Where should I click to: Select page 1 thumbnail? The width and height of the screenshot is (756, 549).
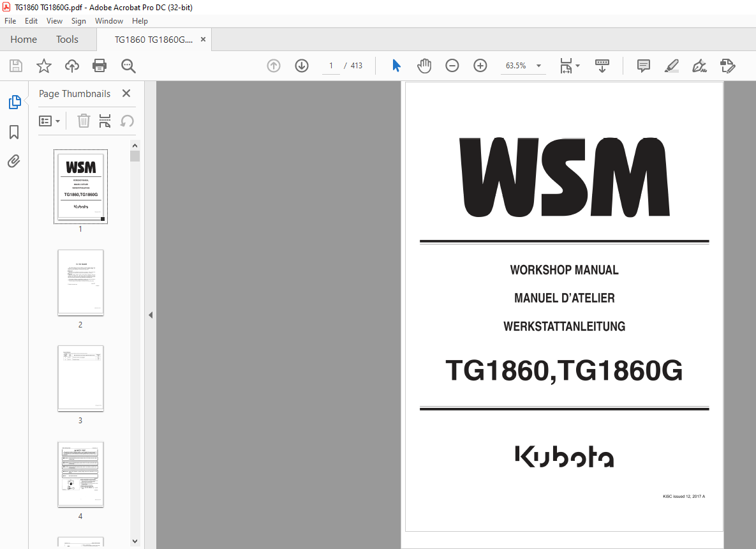coord(80,186)
